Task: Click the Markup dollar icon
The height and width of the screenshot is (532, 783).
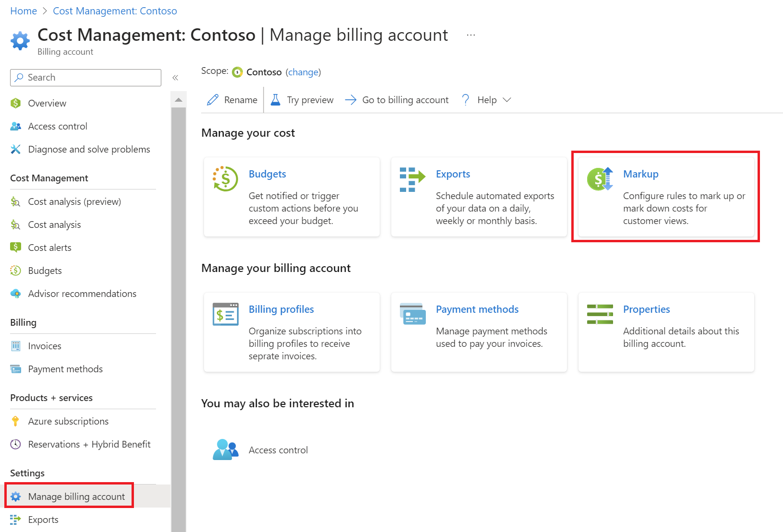Action: coord(600,179)
